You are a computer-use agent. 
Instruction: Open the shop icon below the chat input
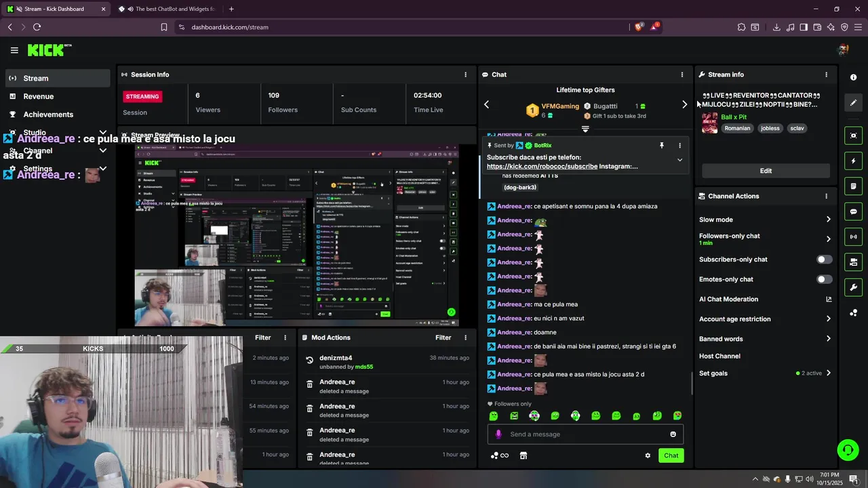(x=524, y=455)
